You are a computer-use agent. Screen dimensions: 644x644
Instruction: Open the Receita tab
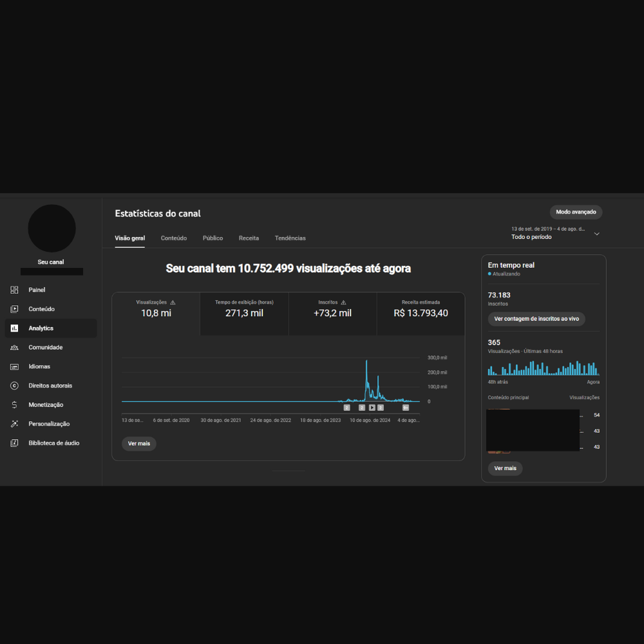point(249,238)
